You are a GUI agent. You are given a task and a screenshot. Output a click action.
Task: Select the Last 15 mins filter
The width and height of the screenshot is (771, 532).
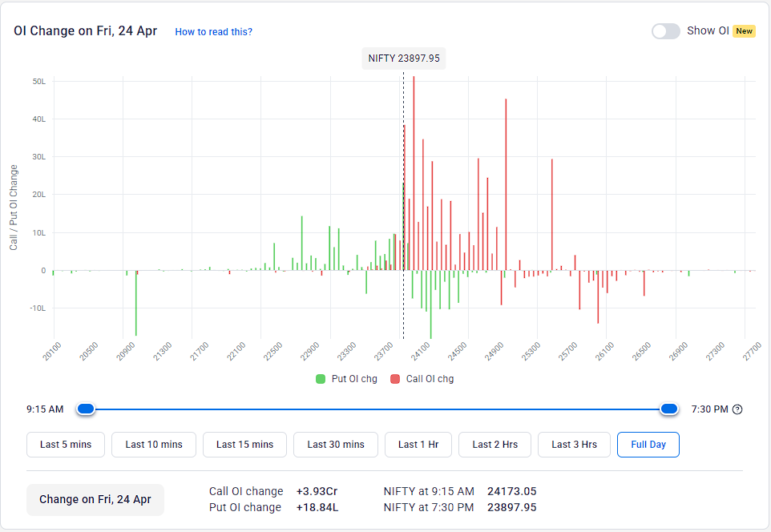click(244, 445)
